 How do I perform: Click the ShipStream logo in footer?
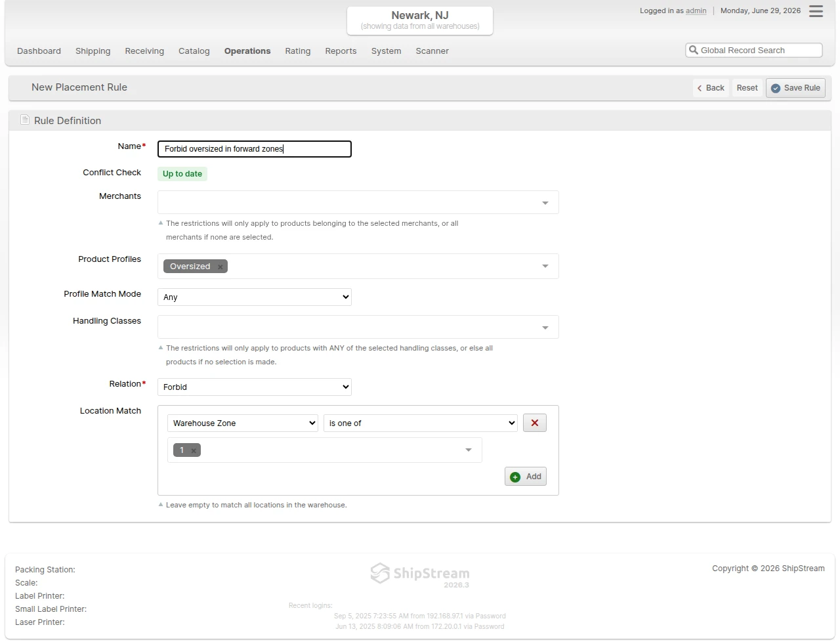pyautogui.click(x=420, y=574)
